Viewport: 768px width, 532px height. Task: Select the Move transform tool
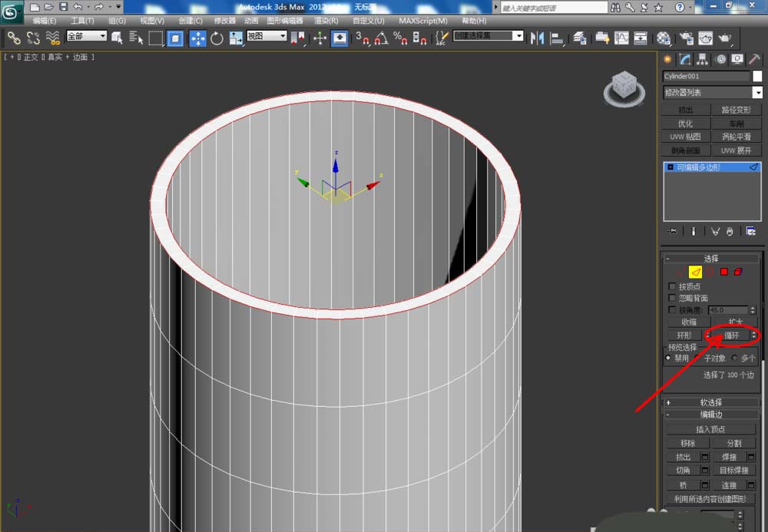pyautogui.click(x=197, y=38)
